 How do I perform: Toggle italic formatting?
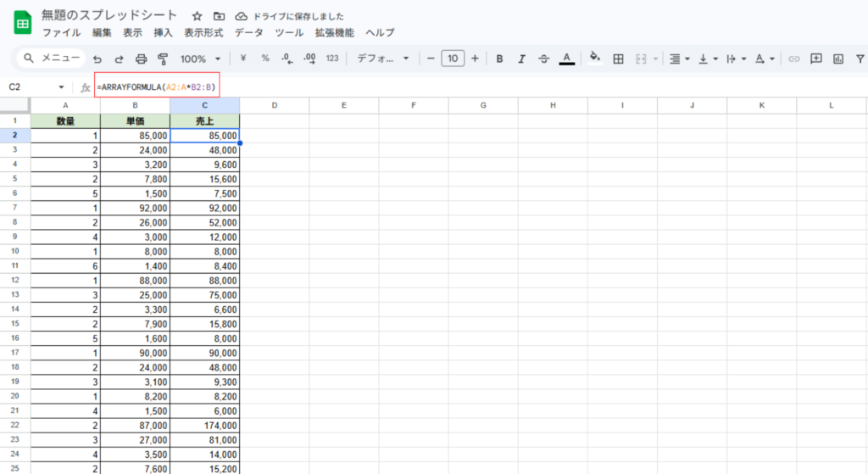(x=521, y=59)
